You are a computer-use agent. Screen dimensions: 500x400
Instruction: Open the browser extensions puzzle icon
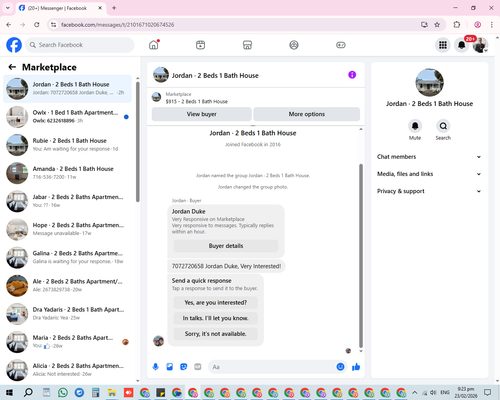(x=457, y=25)
